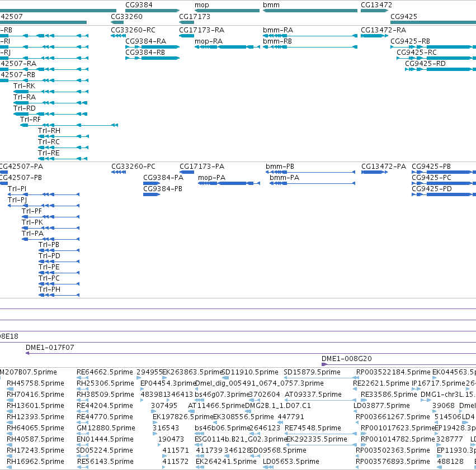Select the bmm-RA transcript label
476x470 pixels.
pos(278,30)
